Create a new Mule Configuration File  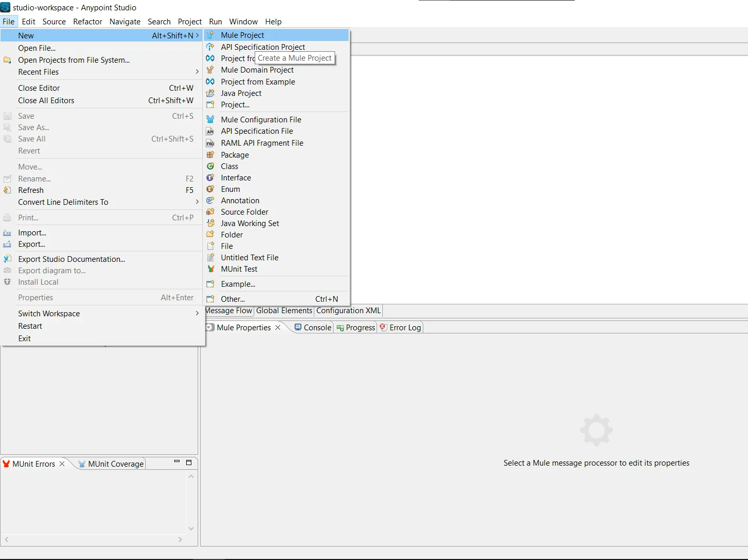tap(261, 119)
